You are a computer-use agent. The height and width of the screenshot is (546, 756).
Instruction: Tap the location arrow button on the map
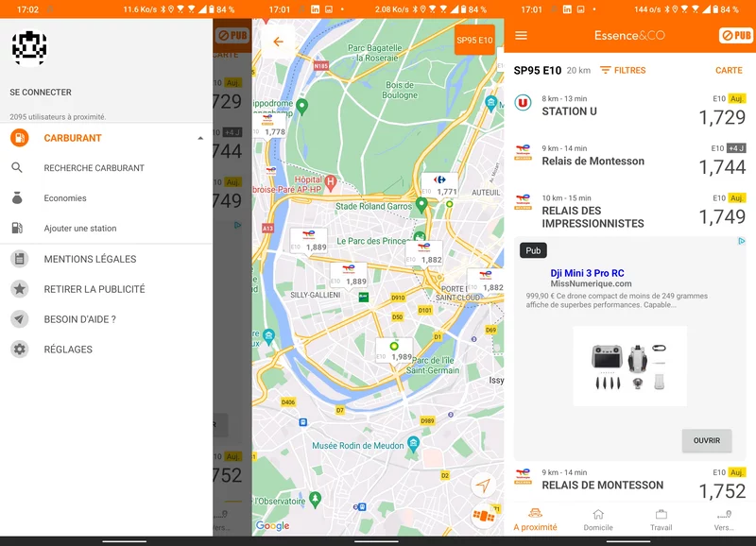(483, 486)
